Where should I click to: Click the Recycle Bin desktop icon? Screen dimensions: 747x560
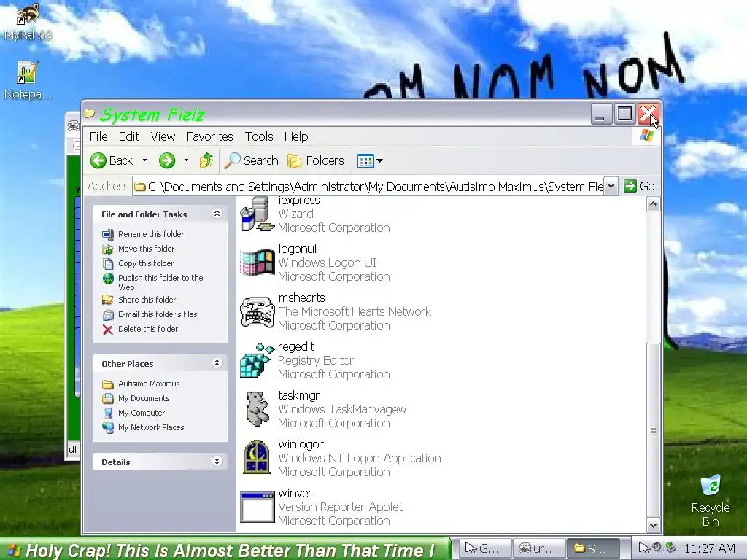point(711,500)
